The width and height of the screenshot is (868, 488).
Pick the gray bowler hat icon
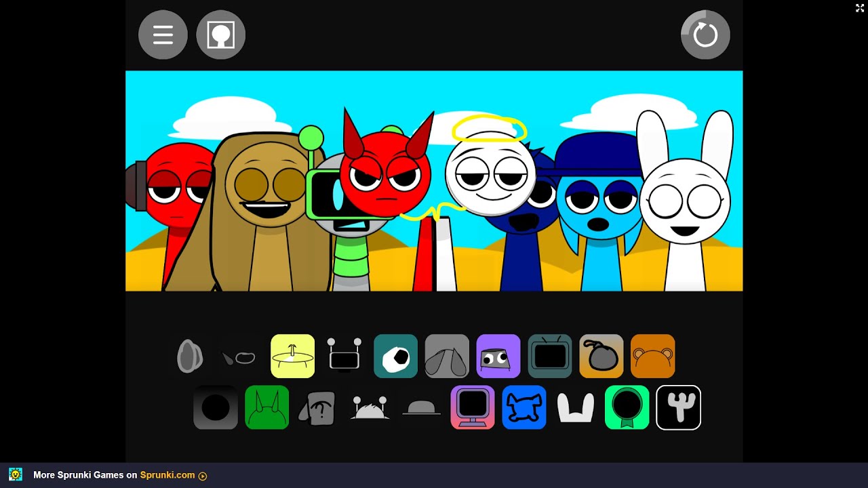[421, 407]
